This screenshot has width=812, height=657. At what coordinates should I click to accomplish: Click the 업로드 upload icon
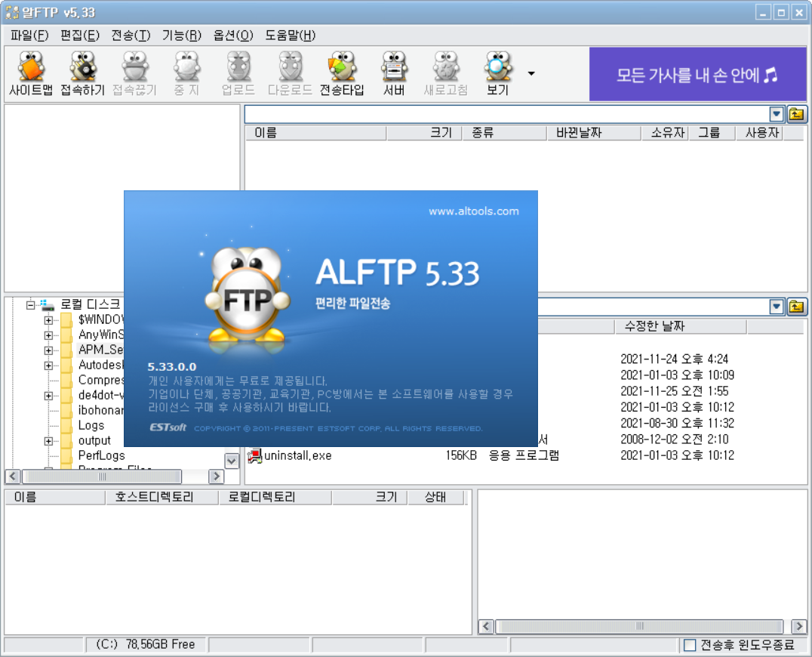click(x=238, y=73)
